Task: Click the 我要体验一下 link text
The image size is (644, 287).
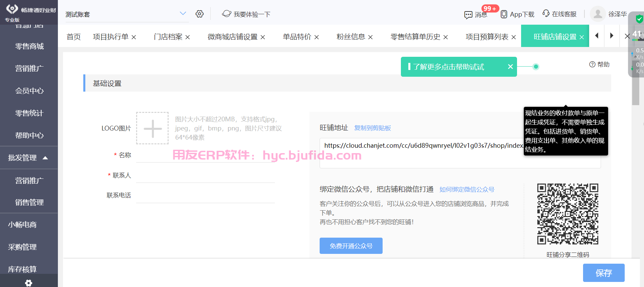Action: pyautogui.click(x=252, y=14)
